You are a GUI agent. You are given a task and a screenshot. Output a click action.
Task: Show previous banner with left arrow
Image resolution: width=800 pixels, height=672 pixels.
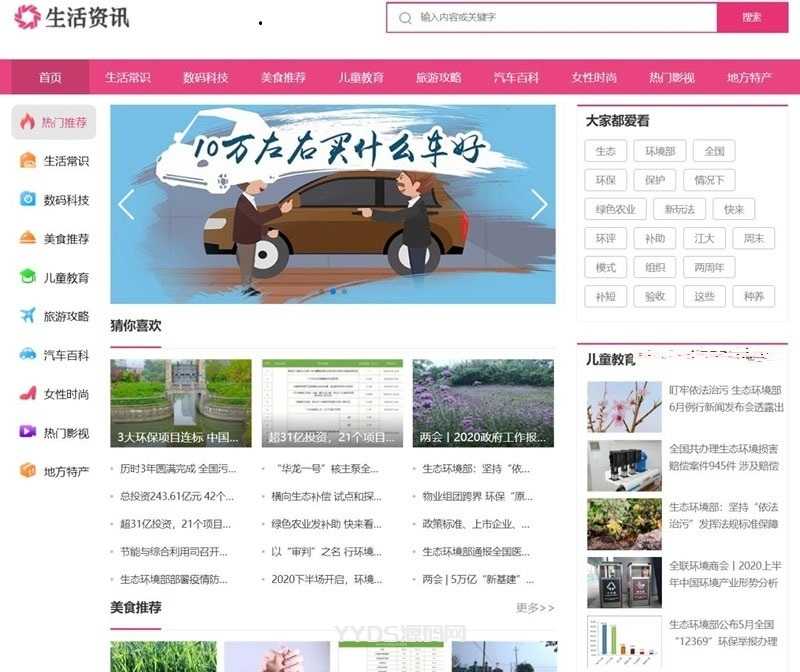coord(126,205)
